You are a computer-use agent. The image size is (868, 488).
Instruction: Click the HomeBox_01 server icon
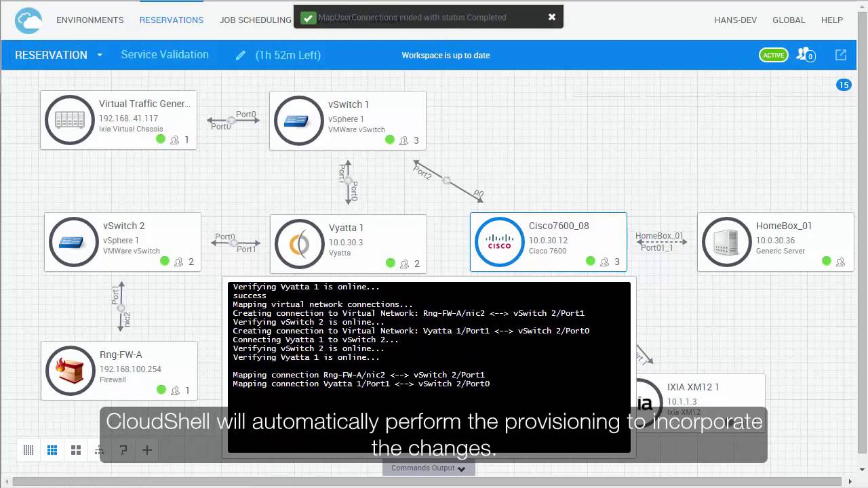coord(727,242)
